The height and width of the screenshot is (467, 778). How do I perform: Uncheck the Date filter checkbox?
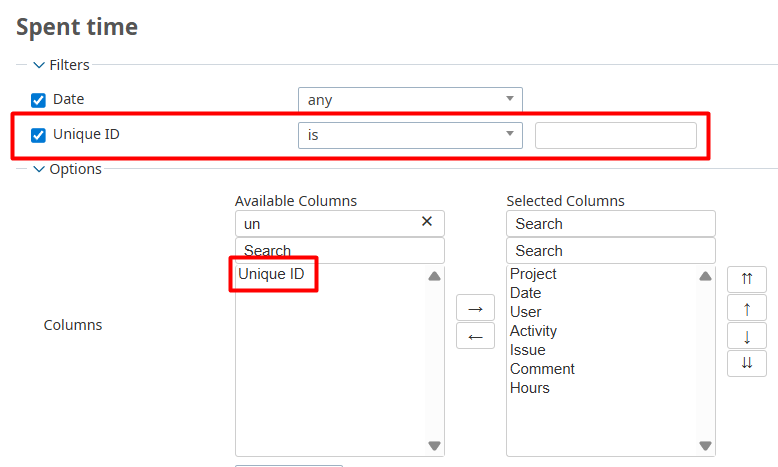(39, 100)
